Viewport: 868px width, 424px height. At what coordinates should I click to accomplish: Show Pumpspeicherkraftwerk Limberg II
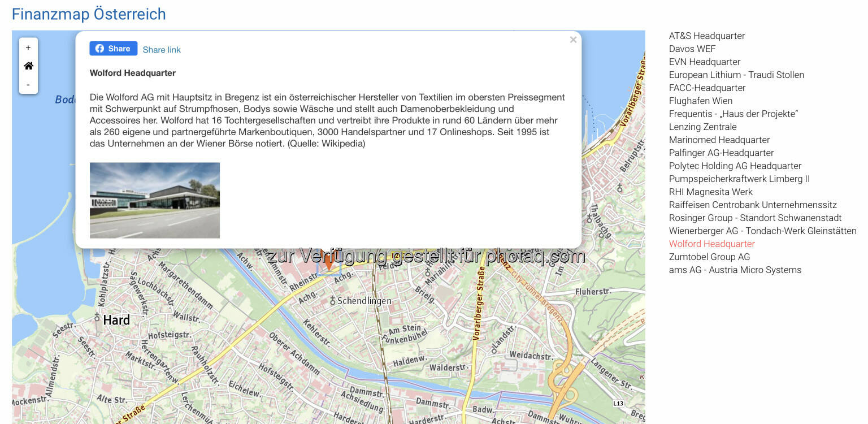point(739,179)
